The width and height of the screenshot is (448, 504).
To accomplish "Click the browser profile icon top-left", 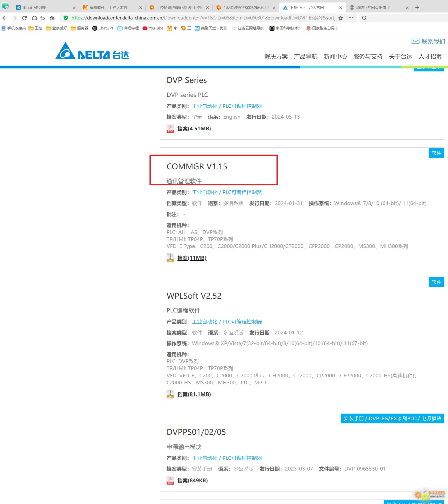I will [x=5, y=6].
